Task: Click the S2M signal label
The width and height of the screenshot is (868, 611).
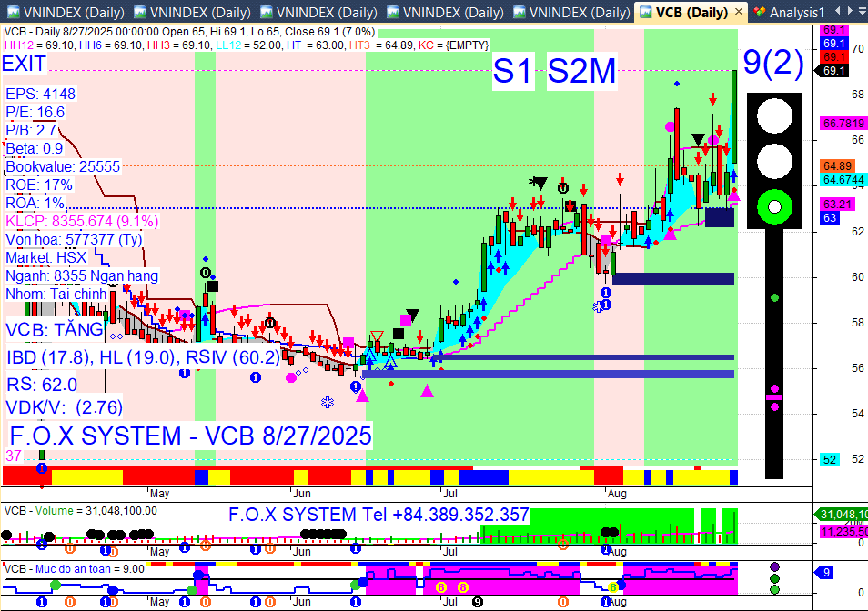Action: coord(581,71)
